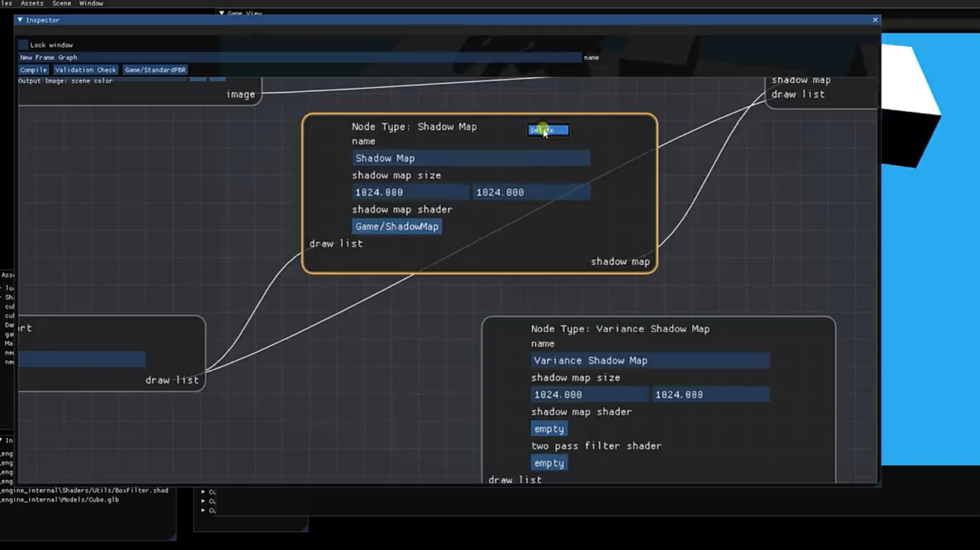
Task: Enable the Lock window checkbox
Action: [23, 45]
